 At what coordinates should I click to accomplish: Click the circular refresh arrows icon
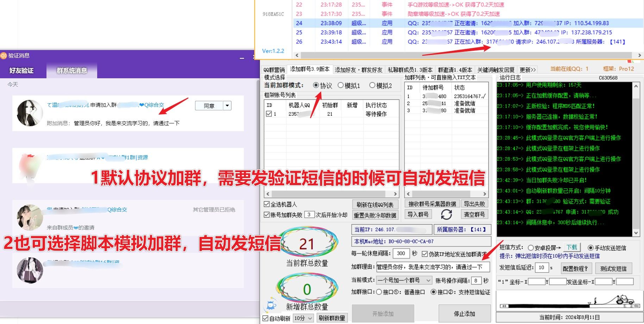pos(446,214)
